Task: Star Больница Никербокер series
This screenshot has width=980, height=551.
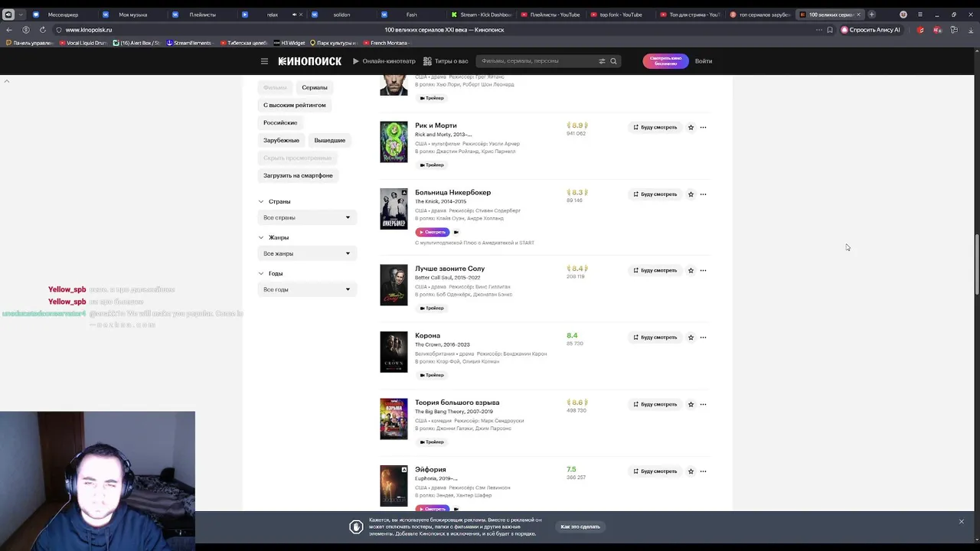Action: click(x=691, y=194)
